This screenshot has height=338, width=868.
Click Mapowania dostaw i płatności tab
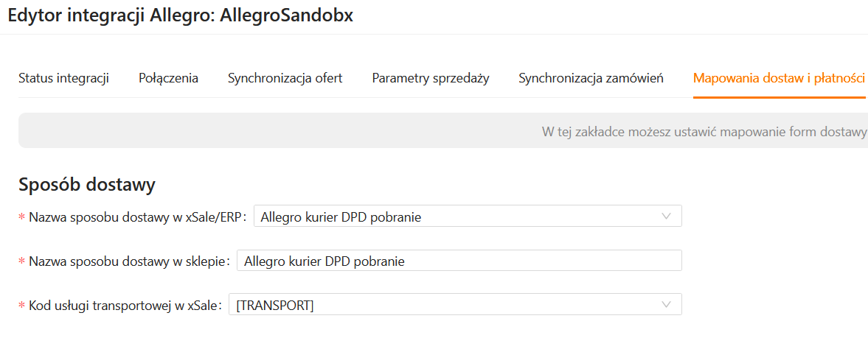click(779, 78)
